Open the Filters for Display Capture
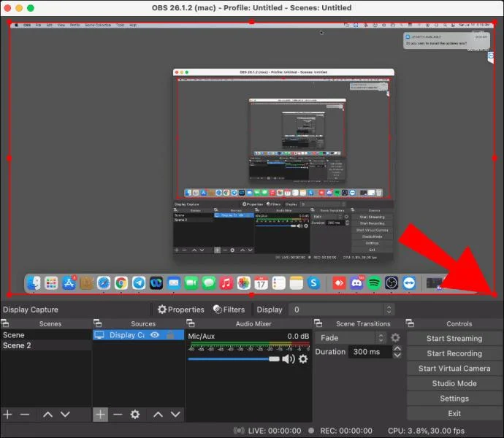The width and height of the screenshot is (504, 438). [x=229, y=310]
